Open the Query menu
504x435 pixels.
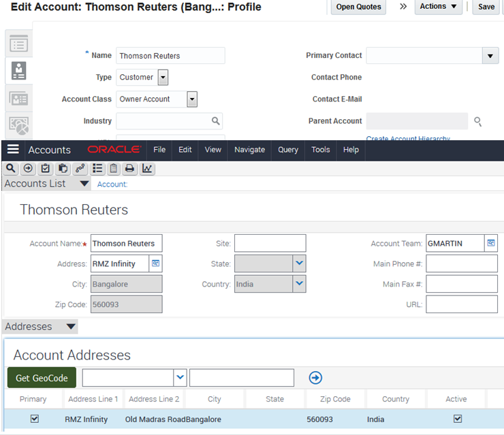288,150
